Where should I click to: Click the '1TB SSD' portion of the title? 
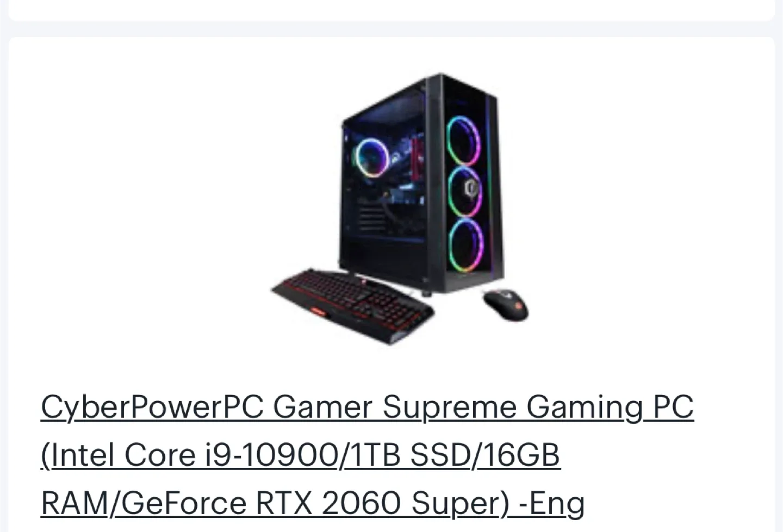(x=411, y=455)
